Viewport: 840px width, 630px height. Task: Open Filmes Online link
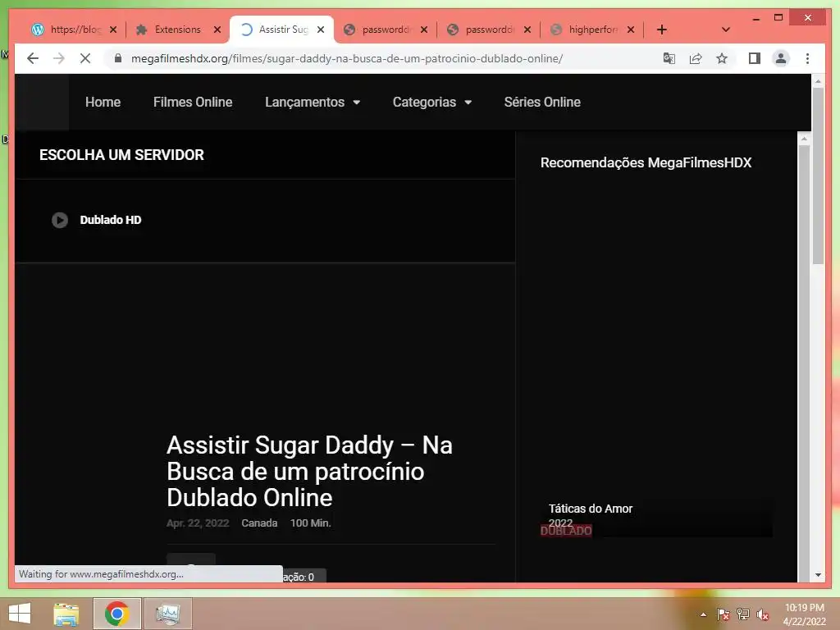pyautogui.click(x=193, y=102)
